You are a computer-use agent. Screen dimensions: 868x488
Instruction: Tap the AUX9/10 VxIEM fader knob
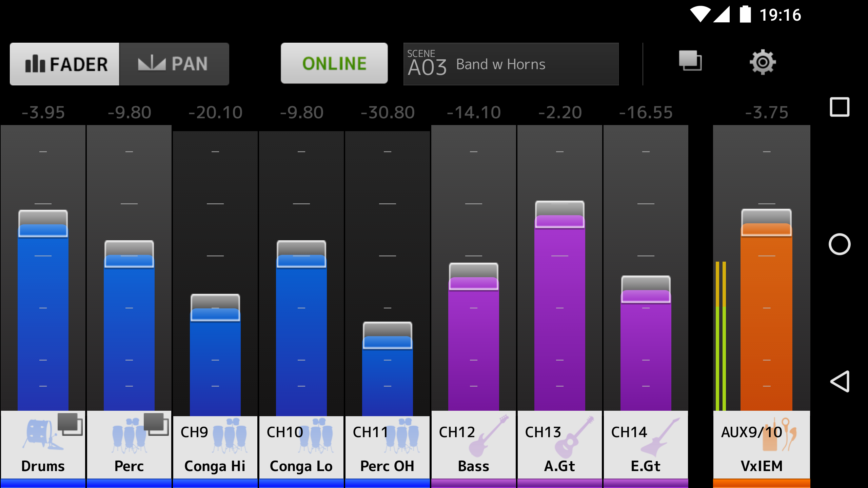coord(767,223)
